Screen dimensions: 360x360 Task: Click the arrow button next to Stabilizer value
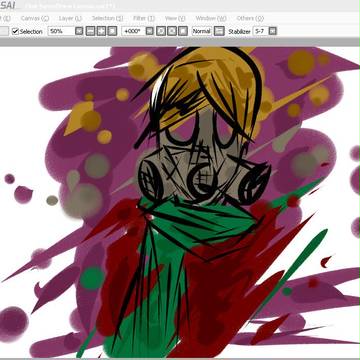click(273, 31)
